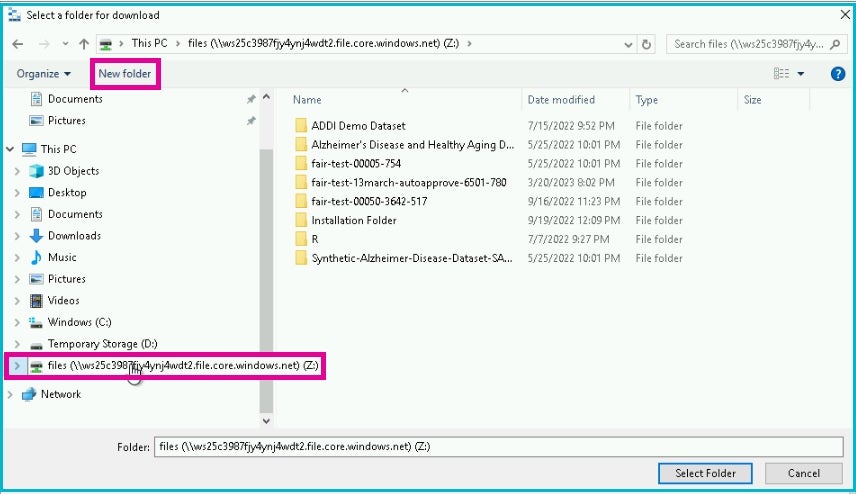Cancel the folder selection dialog

804,474
